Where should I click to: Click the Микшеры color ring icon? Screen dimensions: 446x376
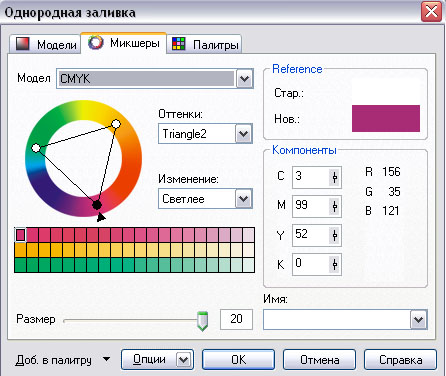coord(96,42)
